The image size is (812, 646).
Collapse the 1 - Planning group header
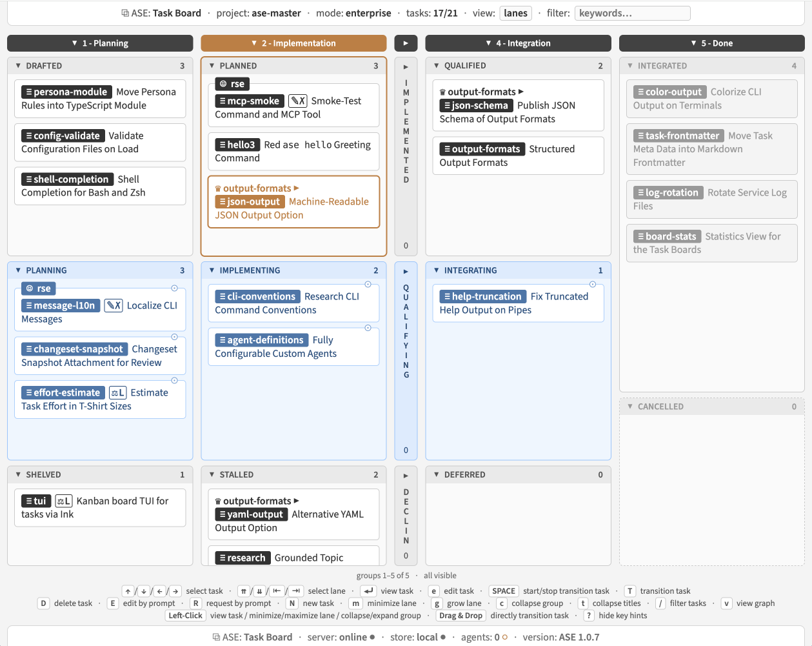(100, 43)
